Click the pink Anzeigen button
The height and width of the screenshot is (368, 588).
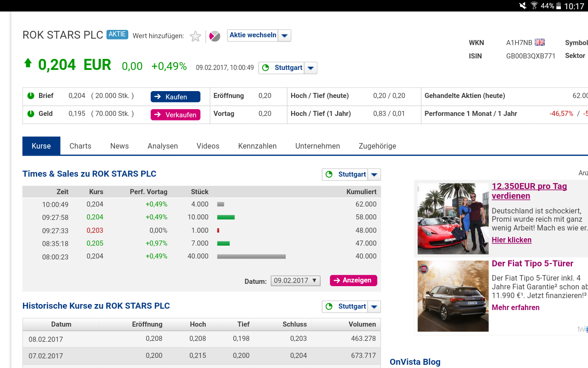click(353, 280)
